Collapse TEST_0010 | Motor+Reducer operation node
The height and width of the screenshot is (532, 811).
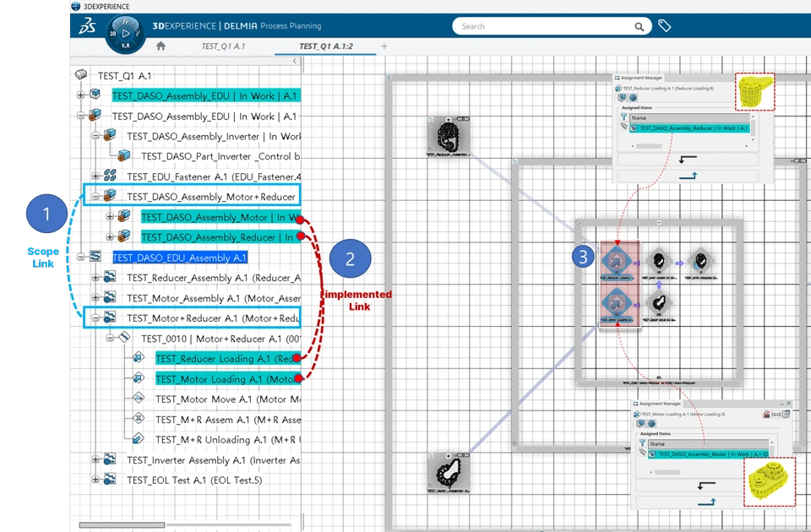click(110, 338)
